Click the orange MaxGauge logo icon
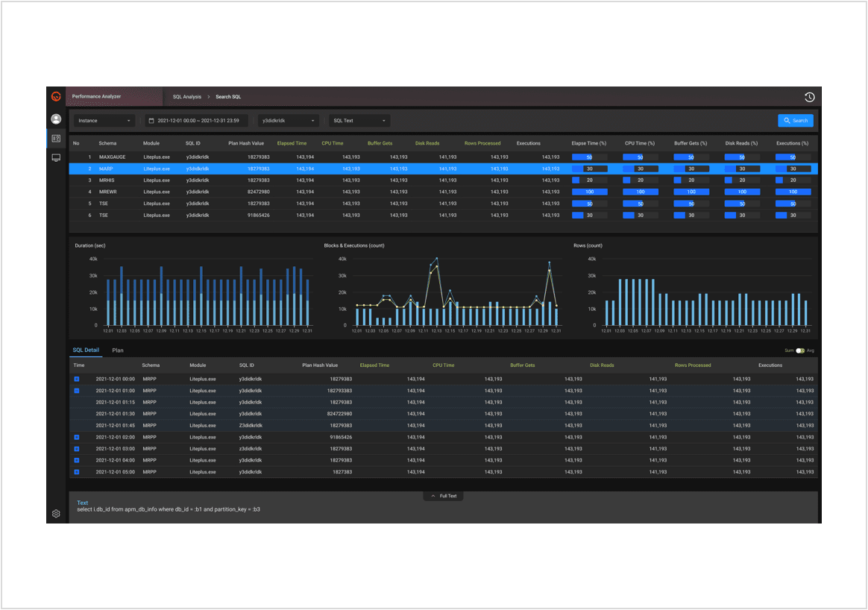This screenshot has height=610, width=868. tap(56, 96)
